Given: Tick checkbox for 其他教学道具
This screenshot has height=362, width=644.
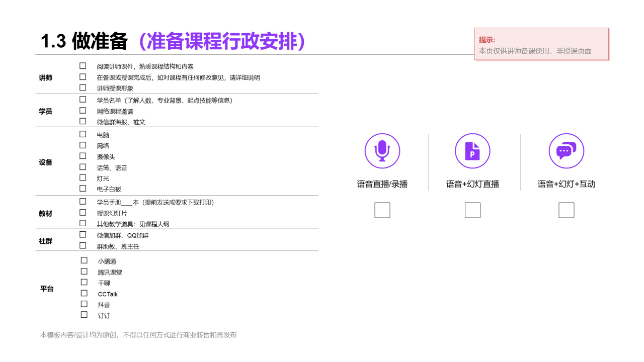Looking at the screenshot, I should pyautogui.click(x=83, y=223).
